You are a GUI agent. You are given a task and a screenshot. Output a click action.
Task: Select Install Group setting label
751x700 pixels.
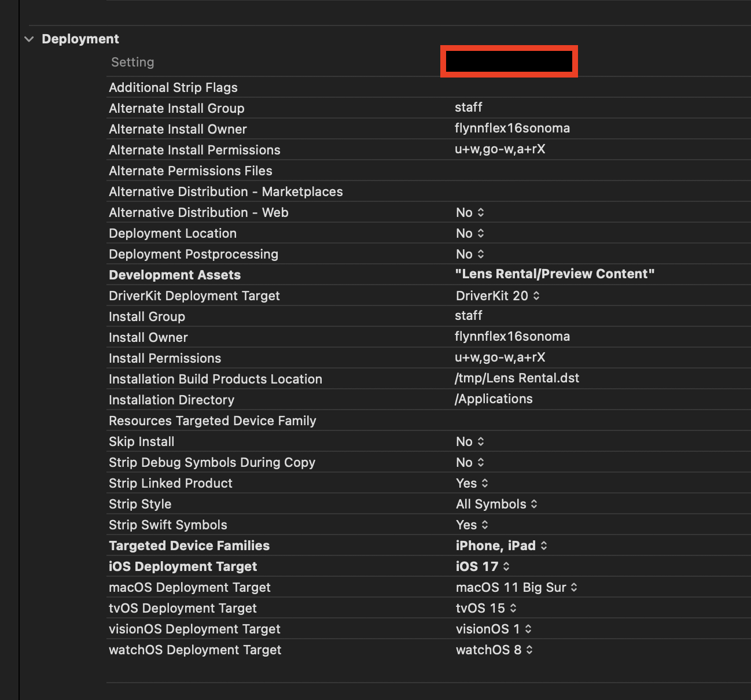click(147, 317)
